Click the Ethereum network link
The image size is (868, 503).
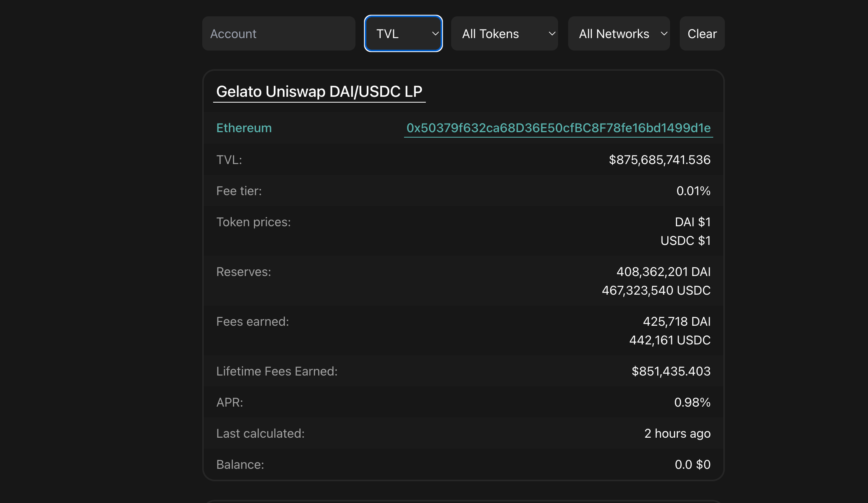(x=244, y=128)
